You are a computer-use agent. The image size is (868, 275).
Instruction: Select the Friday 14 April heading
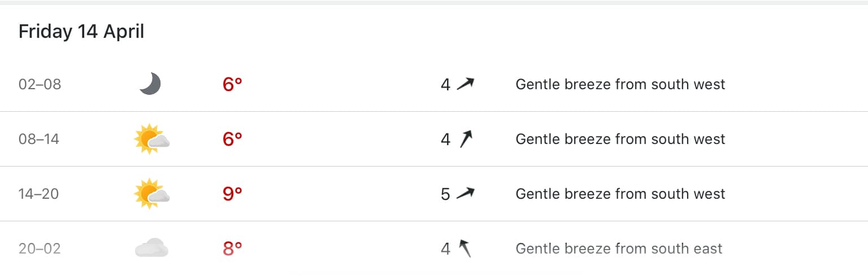point(81,32)
